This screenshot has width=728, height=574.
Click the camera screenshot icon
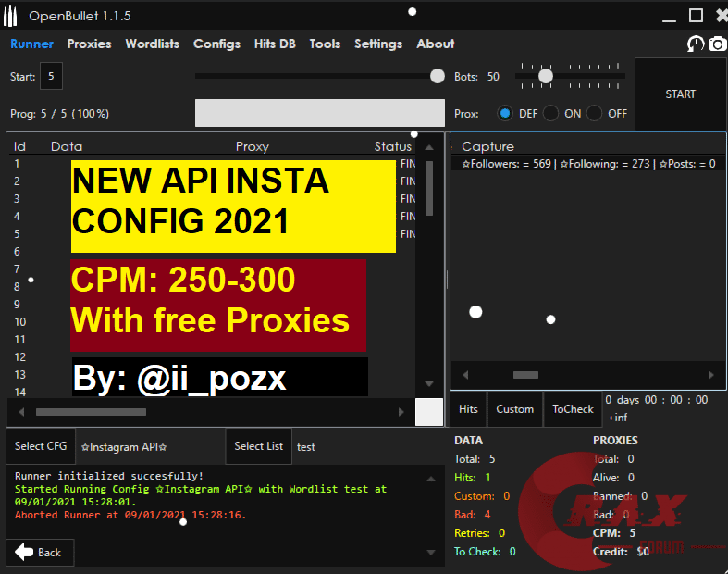(717, 44)
